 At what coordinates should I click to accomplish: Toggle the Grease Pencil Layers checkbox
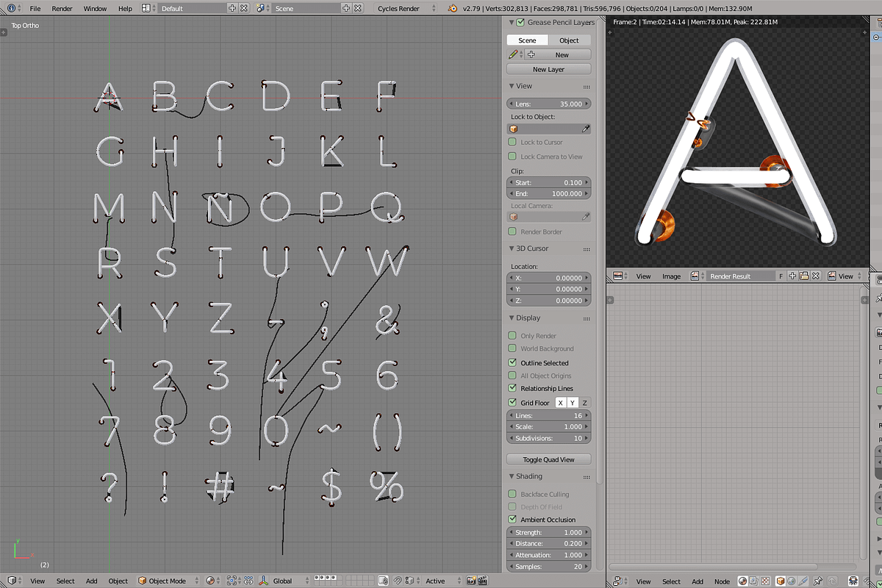pos(521,22)
